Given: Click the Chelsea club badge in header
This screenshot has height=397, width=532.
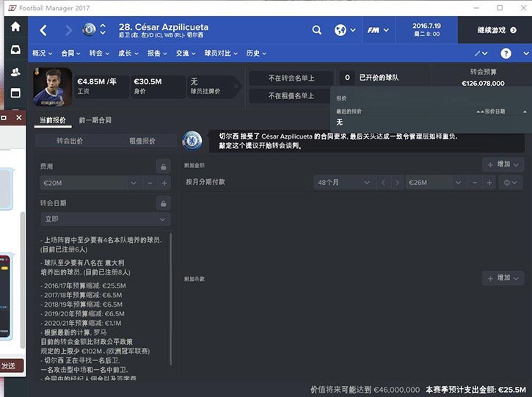Looking at the screenshot, I should click(89, 30).
